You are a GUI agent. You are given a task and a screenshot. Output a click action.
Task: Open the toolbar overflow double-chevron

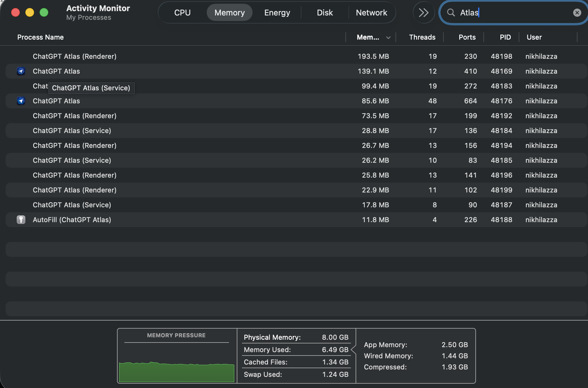(423, 12)
